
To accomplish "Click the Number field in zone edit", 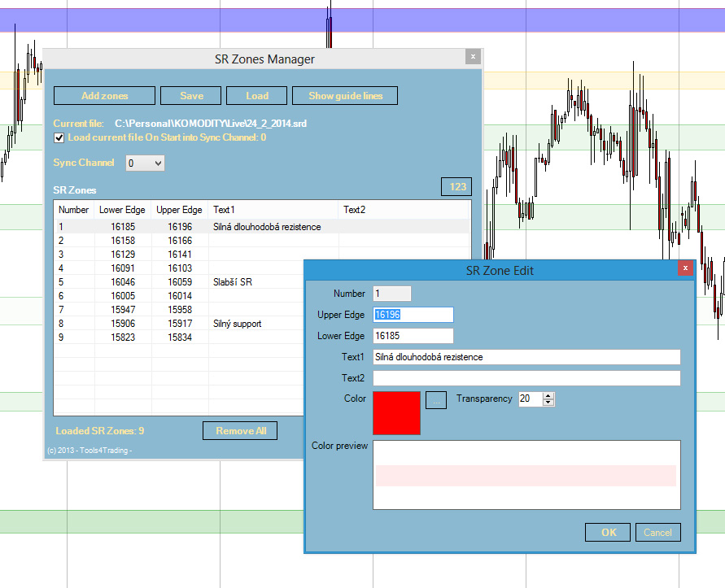I will click(391, 294).
